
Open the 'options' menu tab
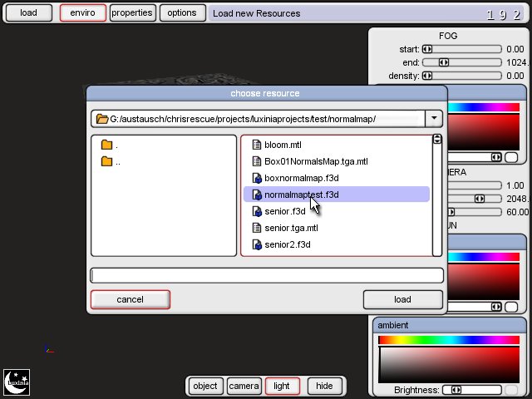pos(181,12)
